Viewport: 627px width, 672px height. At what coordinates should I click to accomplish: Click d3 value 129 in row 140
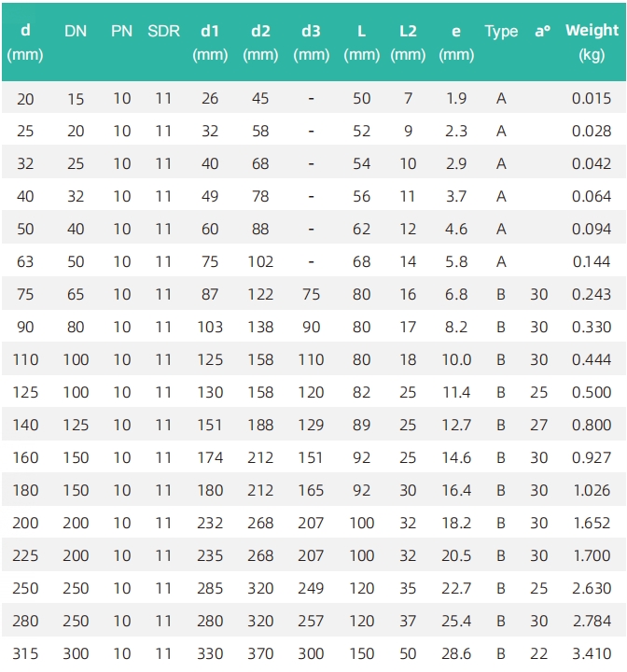click(x=311, y=425)
